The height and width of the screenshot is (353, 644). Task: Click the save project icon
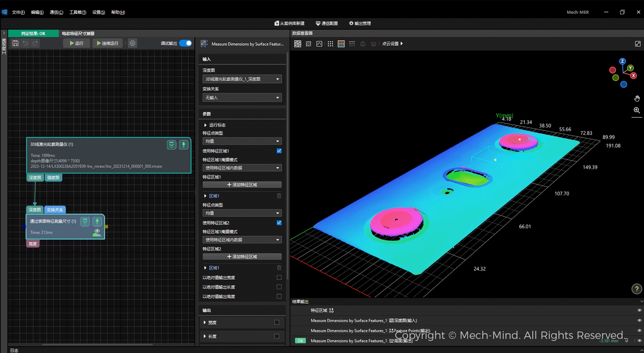[x=15, y=43]
